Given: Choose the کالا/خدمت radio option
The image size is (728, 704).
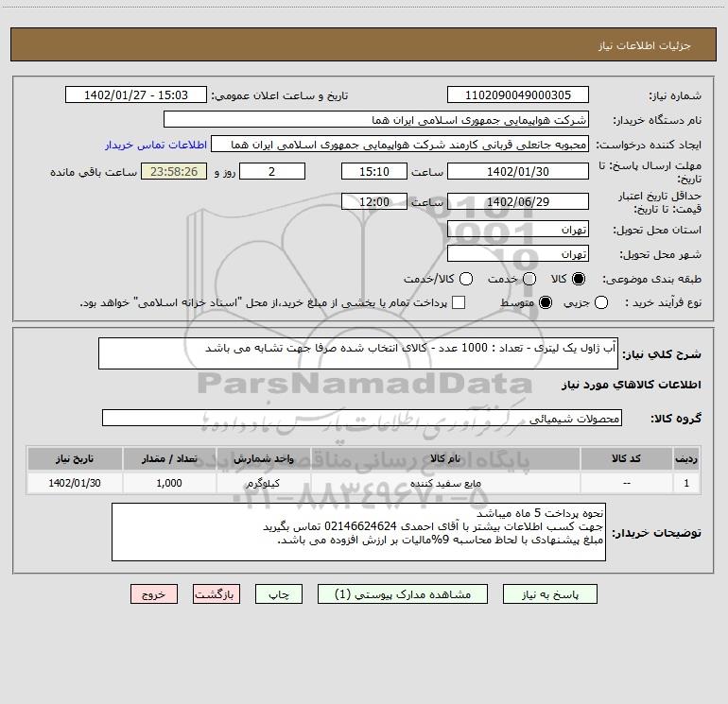Looking at the screenshot, I should [466, 279].
